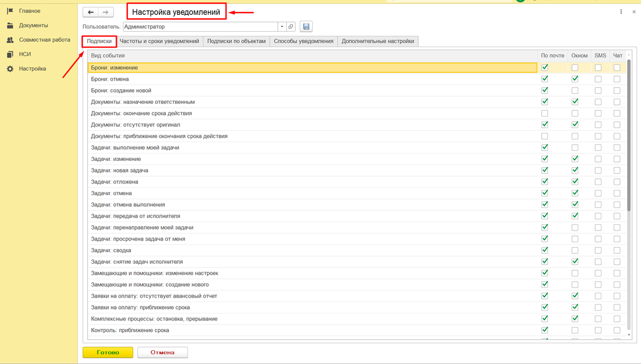Screen dimensions: 641x364
Task: Open the three-dot more options menu
Action: click(621, 12)
